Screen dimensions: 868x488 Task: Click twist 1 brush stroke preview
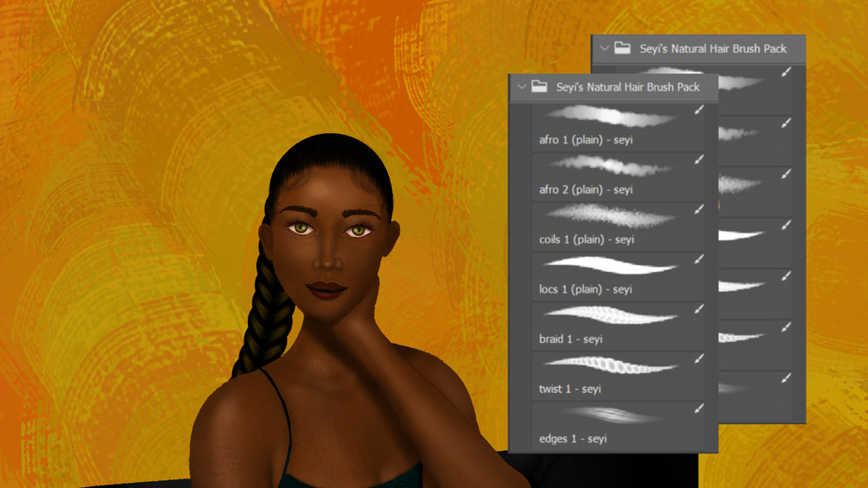click(611, 365)
